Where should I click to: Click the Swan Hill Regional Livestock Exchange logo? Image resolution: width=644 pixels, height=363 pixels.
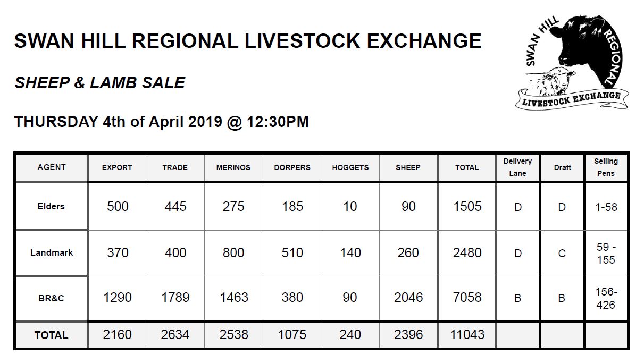click(572, 62)
